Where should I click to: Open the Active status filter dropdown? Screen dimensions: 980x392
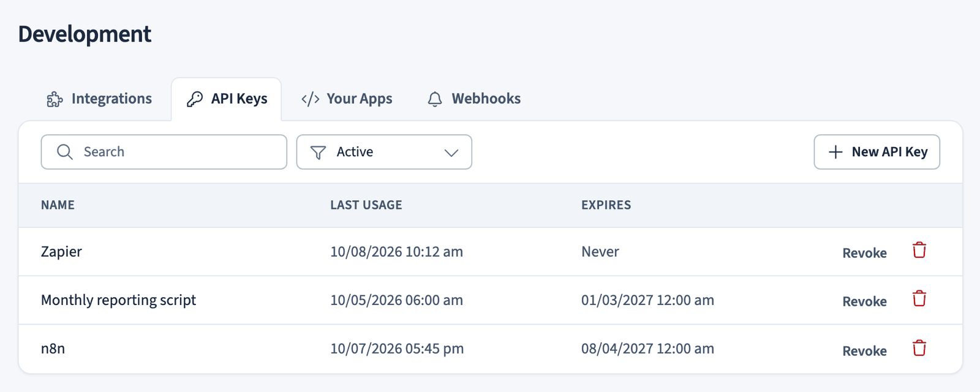pos(384,152)
